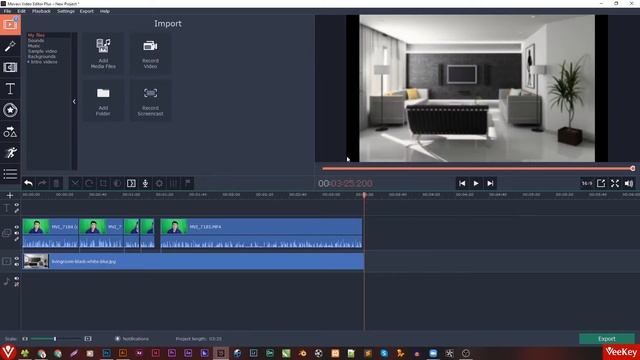Toggle titles track visibility eye
This screenshot has height=360, width=640.
(17, 205)
